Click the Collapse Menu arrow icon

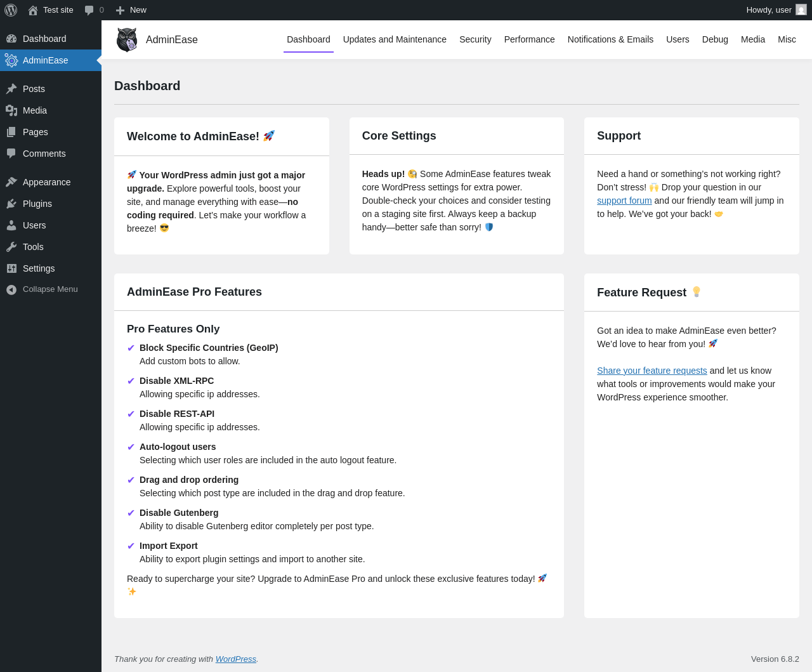11,289
